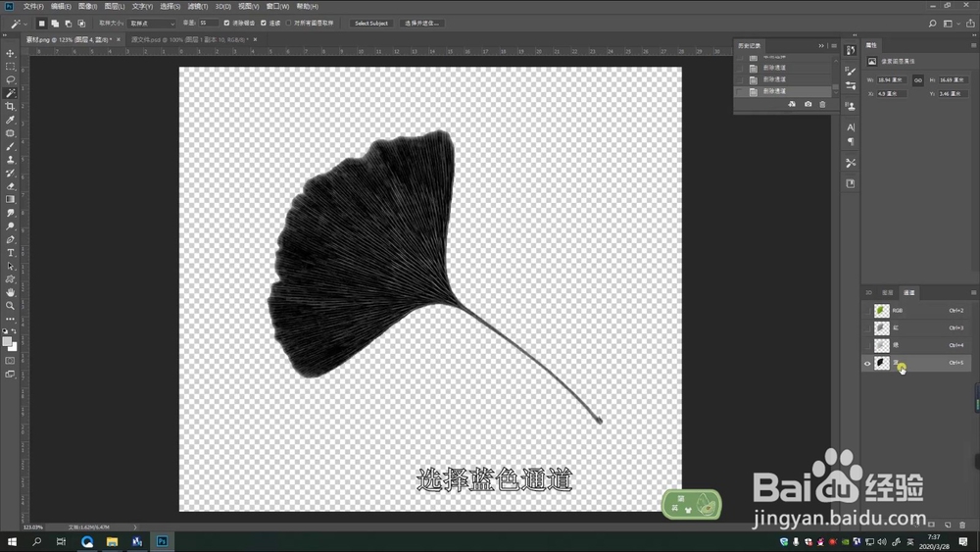Open the Channels panel menu
The height and width of the screenshot is (552, 980).
(x=973, y=292)
